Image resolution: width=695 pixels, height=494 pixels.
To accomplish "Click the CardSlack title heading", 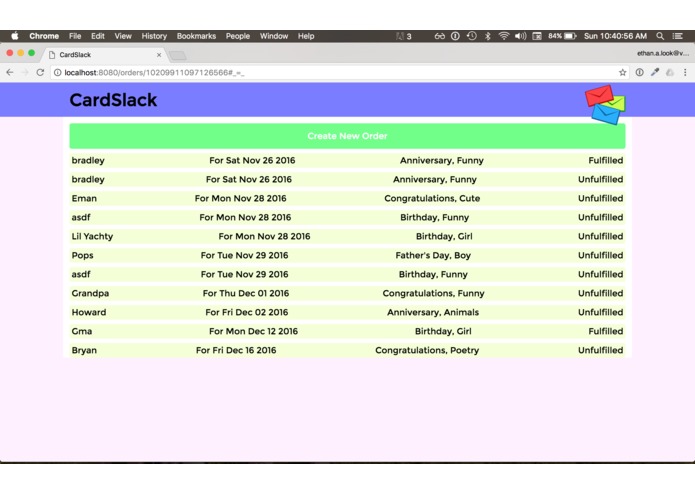I will pos(113,100).
